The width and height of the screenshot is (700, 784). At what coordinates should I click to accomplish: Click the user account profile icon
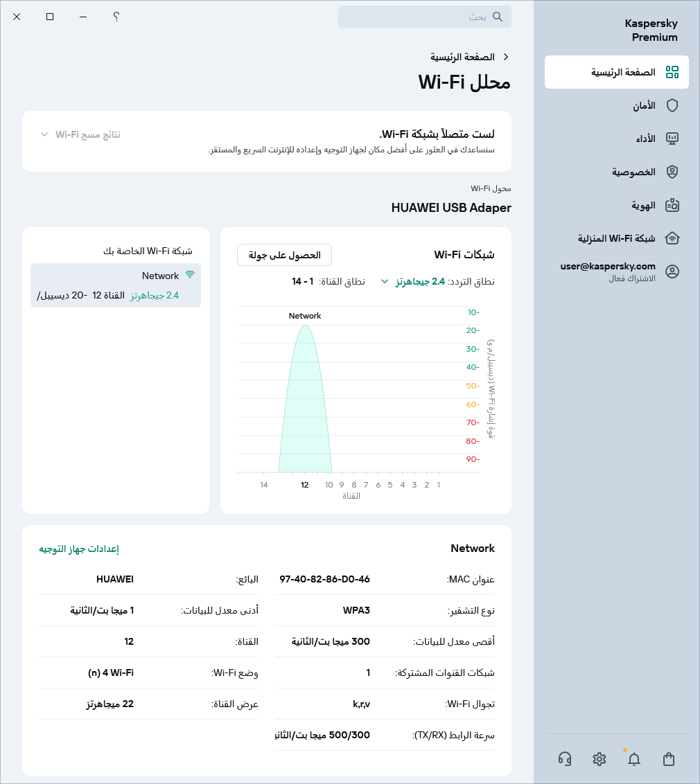672,271
